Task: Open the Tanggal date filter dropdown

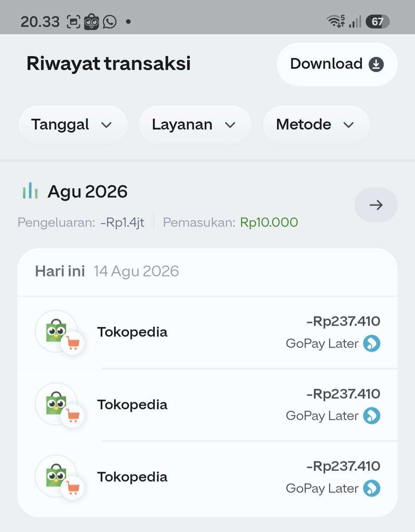Action: point(73,125)
